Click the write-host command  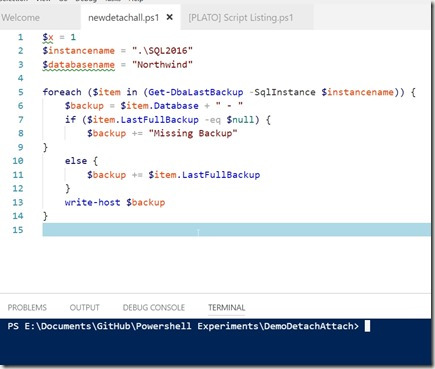92,202
